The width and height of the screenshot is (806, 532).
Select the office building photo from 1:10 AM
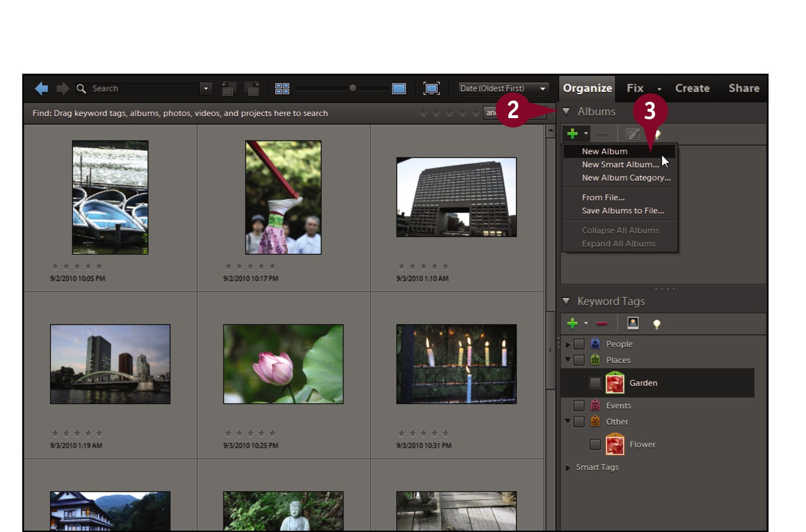[x=456, y=197]
